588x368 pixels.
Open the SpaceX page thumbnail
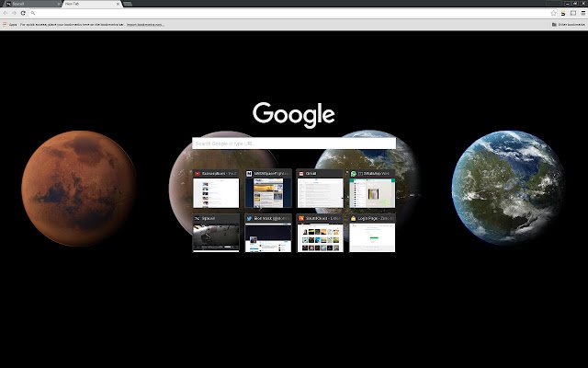pyautogui.click(x=216, y=237)
